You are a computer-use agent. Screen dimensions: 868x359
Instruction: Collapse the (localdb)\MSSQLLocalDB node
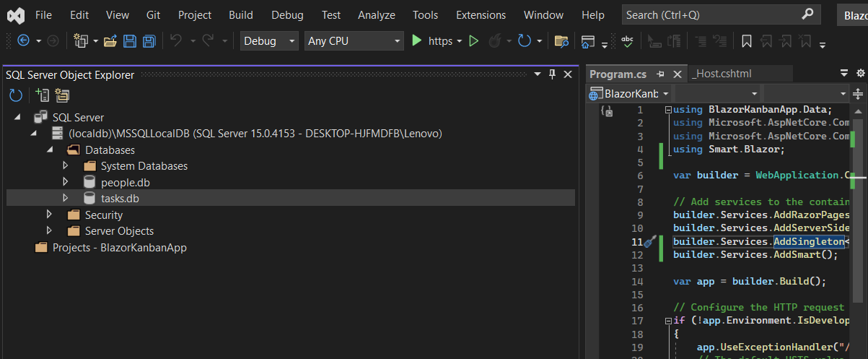(x=33, y=134)
